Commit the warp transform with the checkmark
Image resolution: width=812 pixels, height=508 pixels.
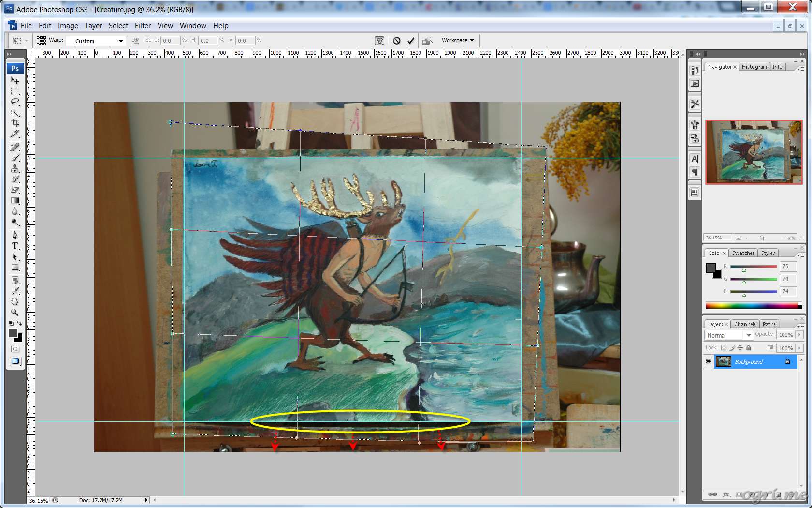pos(411,41)
